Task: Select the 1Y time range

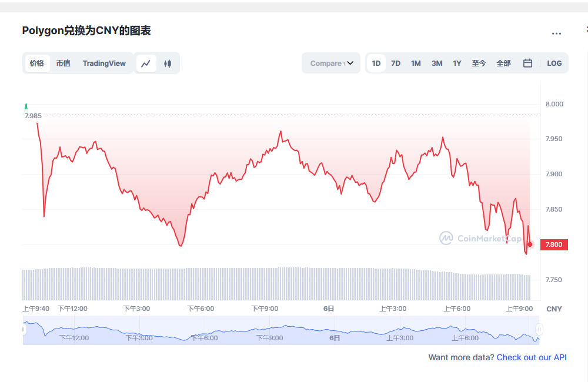Action: coord(457,63)
